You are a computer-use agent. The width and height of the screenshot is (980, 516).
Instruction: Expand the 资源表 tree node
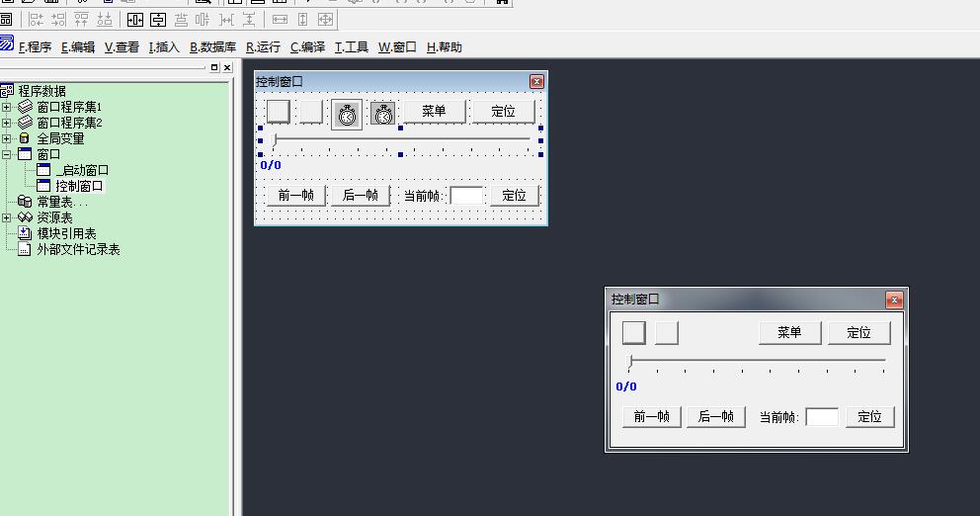tap(7, 217)
